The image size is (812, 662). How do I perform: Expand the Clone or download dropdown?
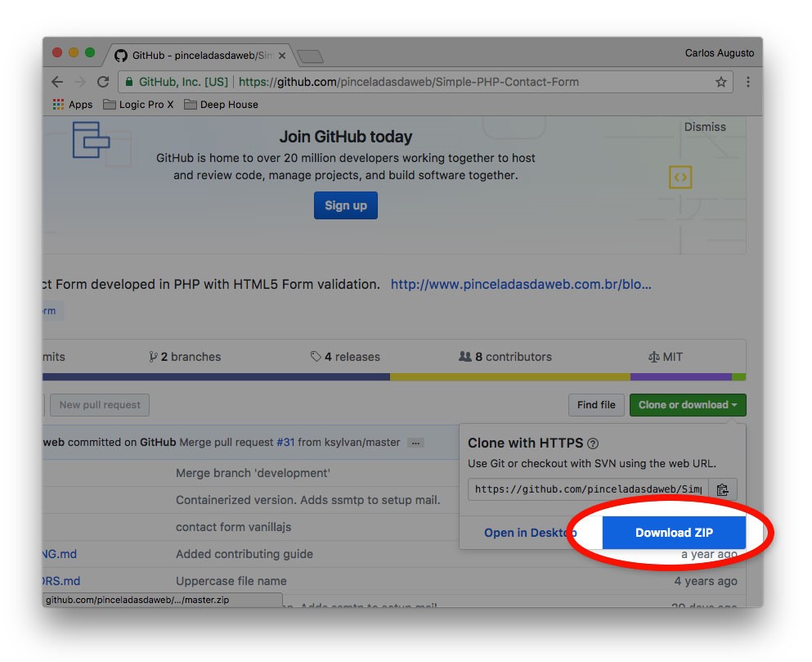coord(687,405)
